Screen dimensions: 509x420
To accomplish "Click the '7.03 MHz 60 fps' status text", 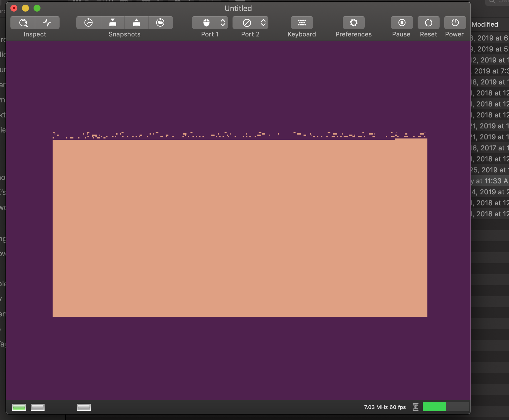I will pos(385,407).
